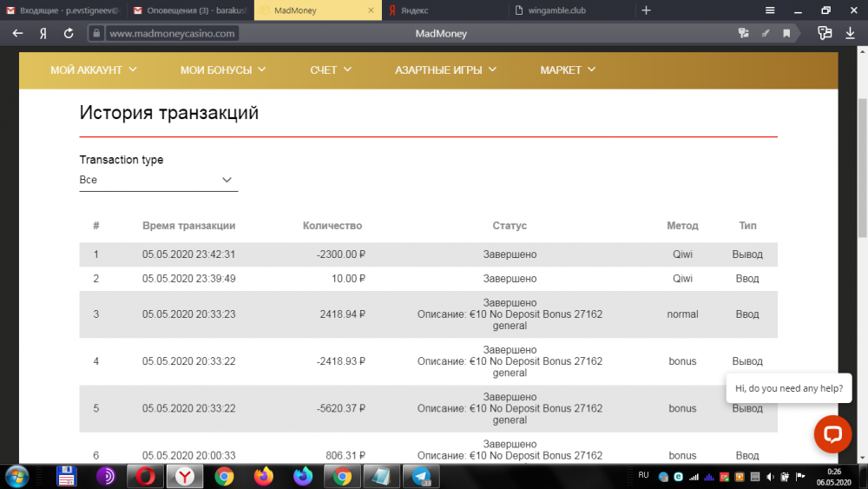
Task: Click the Firefox icon in the taskbar
Action: click(x=264, y=476)
